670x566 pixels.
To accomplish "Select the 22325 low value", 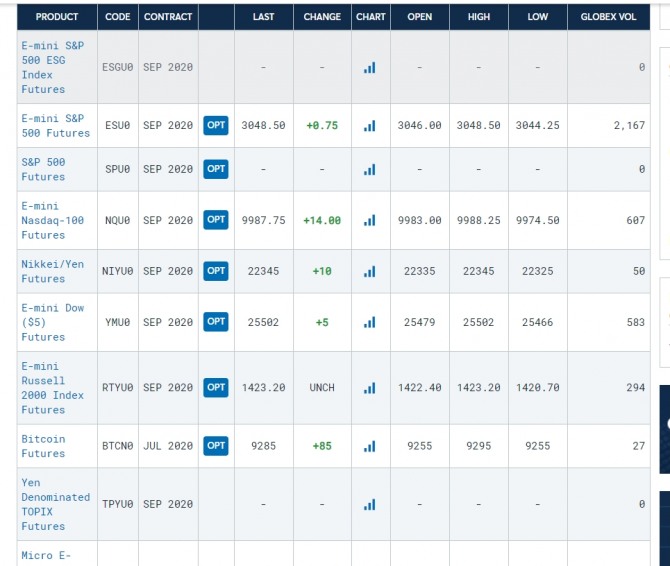I will 538,271.
